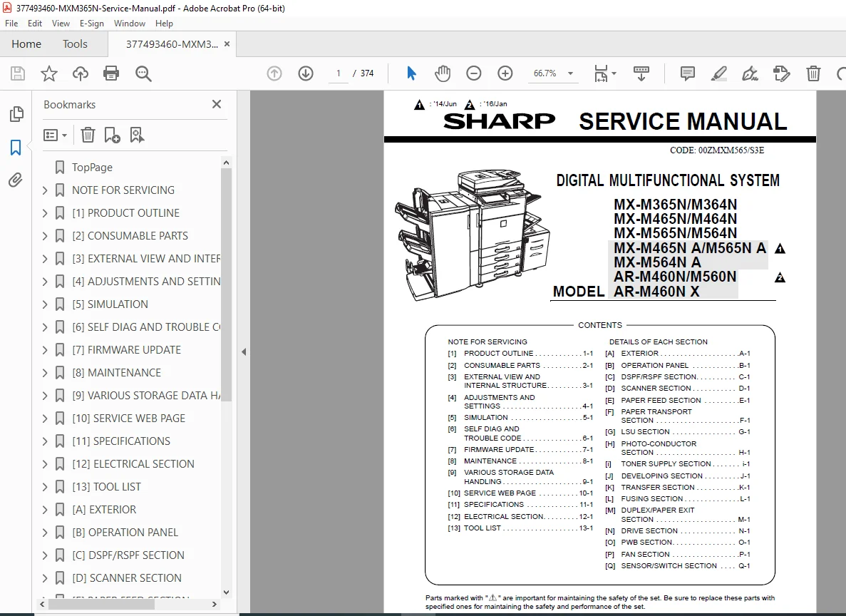Image resolution: width=846 pixels, height=616 pixels.
Task: Click bookmarks horizontal scroll right arrow
Action: coord(215,604)
